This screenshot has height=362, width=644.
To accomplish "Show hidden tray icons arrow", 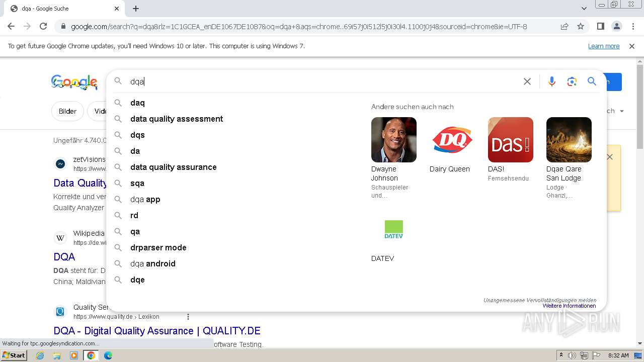I will (x=561, y=355).
